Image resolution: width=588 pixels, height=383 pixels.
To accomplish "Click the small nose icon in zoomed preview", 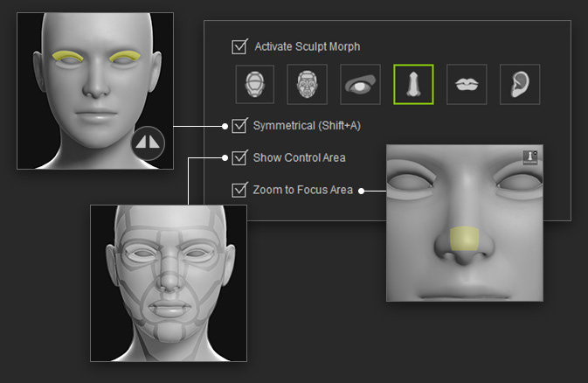I will click(529, 157).
